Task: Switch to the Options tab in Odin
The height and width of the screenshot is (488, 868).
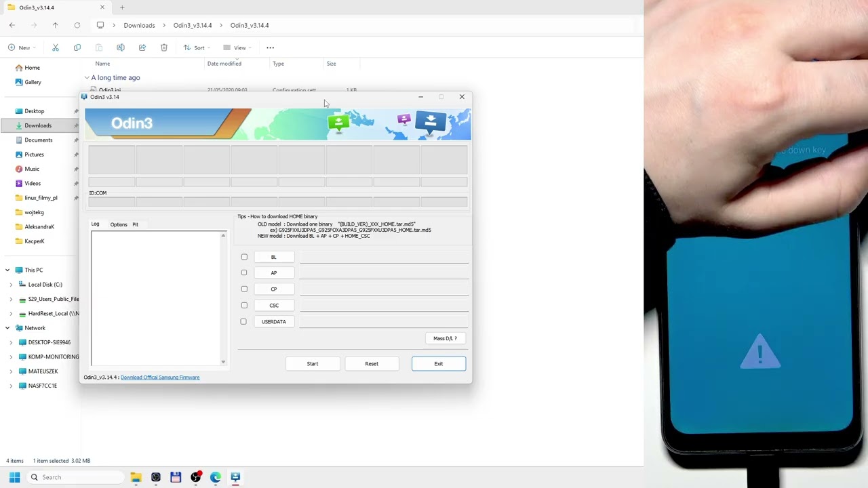Action: (x=119, y=224)
